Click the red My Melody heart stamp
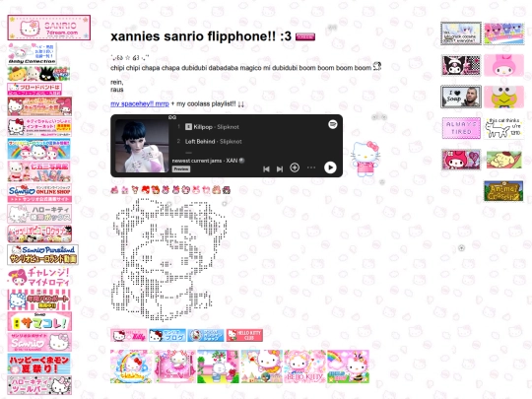 coord(461,160)
